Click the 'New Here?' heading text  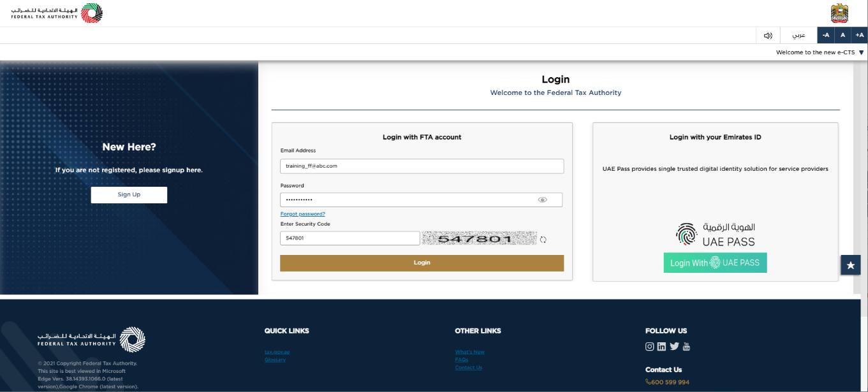tap(129, 147)
